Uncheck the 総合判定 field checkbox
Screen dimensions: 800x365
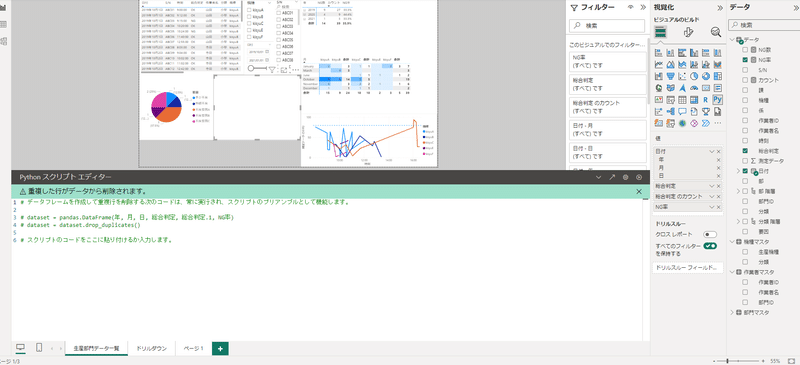pyautogui.click(x=745, y=151)
